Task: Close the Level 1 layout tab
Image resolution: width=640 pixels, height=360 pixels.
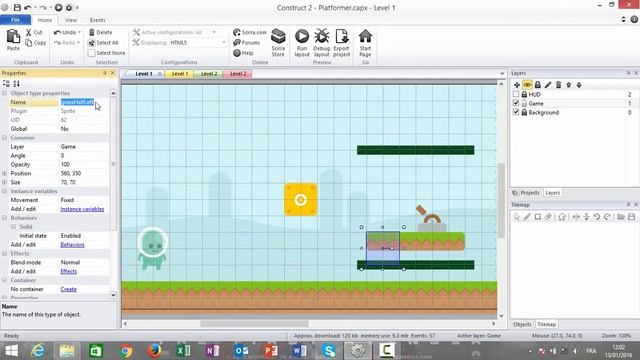Action: click(x=160, y=74)
